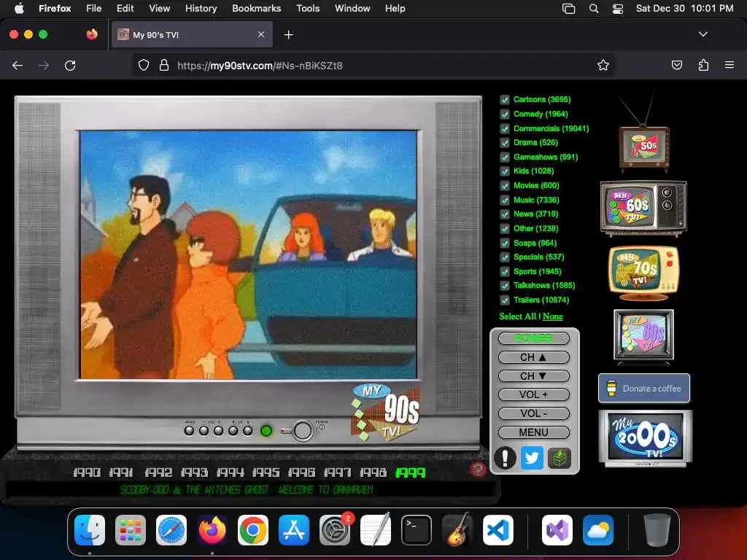Open the My 2000s TV site
Screen dimensions: 747x560
(645, 438)
